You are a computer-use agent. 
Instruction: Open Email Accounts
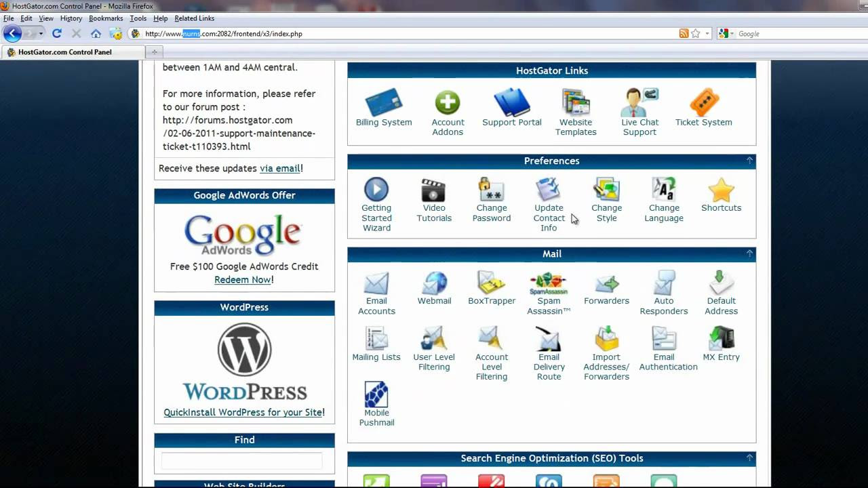pyautogui.click(x=376, y=293)
